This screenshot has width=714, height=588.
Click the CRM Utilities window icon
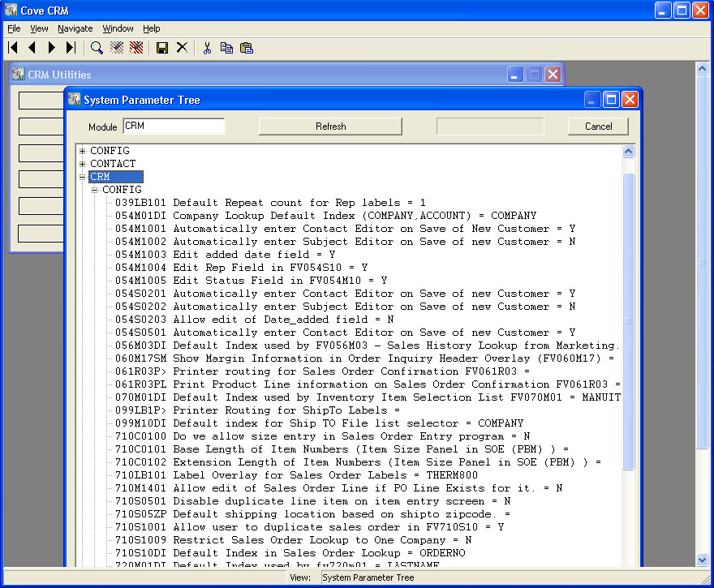click(x=19, y=74)
